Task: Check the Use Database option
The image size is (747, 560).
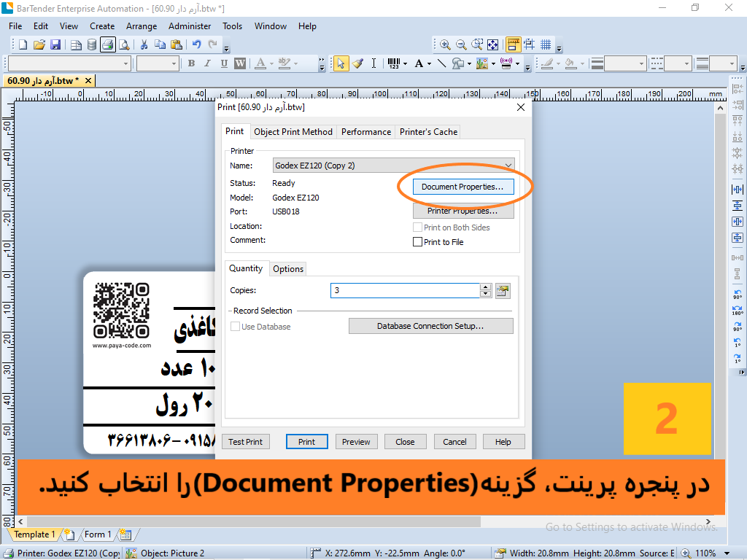Action: click(x=235, y=327)
